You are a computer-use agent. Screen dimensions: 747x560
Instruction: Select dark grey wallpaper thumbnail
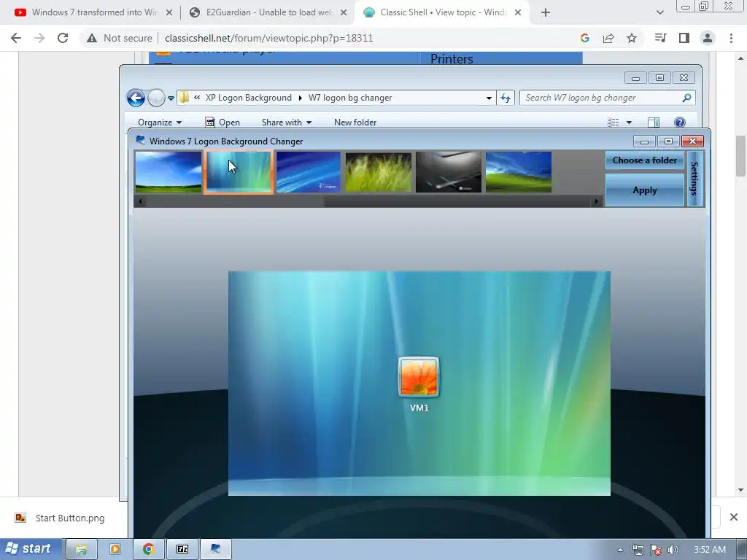[x=449, y=172]
